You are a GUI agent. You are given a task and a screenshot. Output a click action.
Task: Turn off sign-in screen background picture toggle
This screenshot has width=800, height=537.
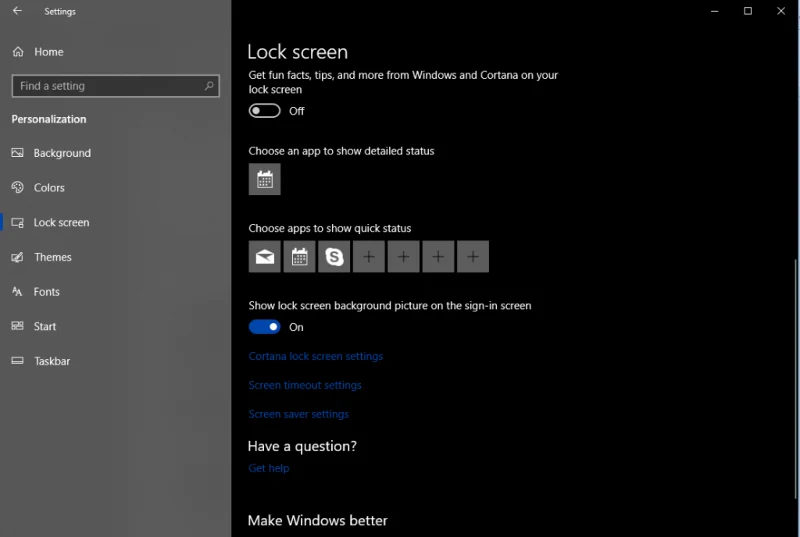[265, 327]
